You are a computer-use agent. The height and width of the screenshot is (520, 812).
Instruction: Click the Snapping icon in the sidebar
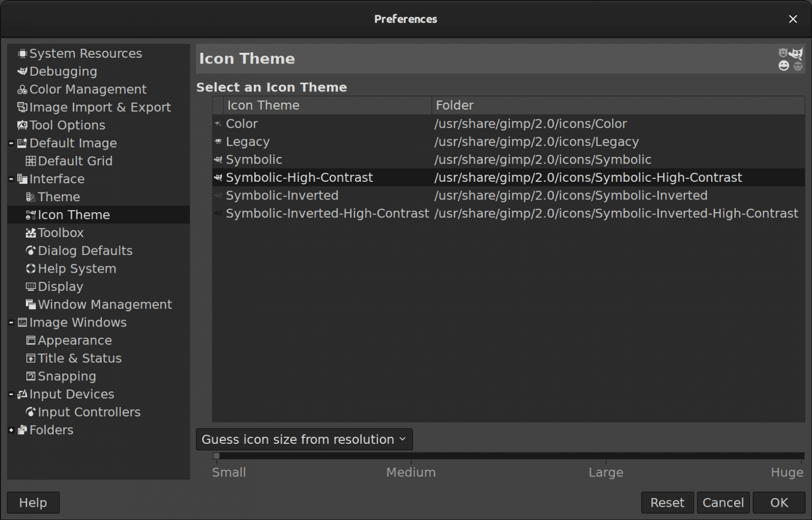pos(30,376)
